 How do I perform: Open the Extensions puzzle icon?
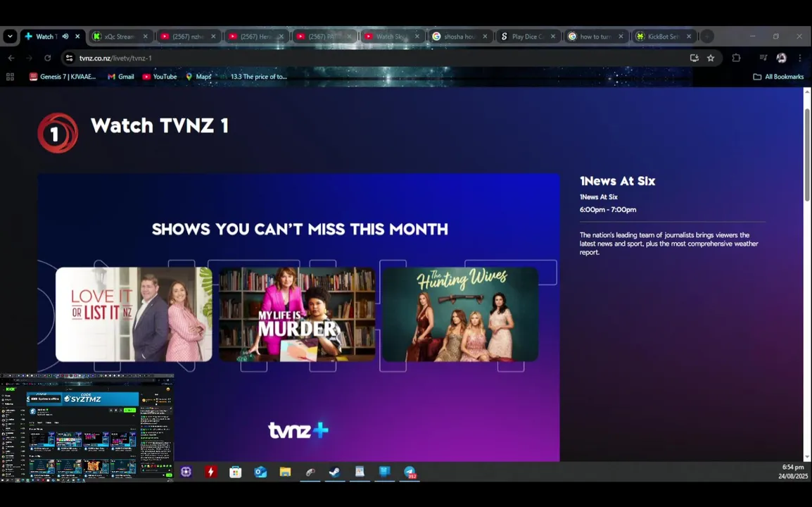click(736, 58)
